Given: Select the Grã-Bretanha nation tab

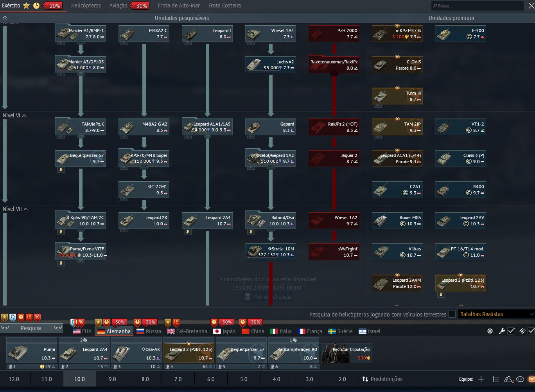Looking at the screenshot, I should (187, 331).
